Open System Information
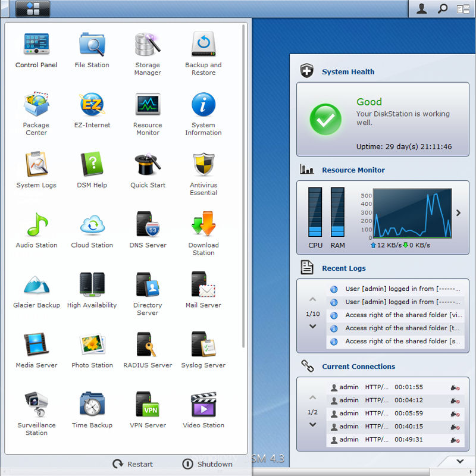 pyautogui.click(x=203, y=114)
